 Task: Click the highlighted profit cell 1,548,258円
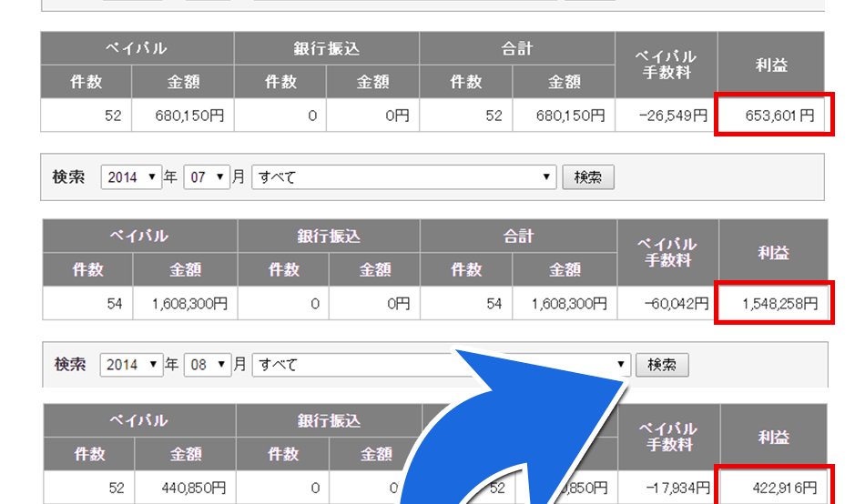[x=774, y=304]
